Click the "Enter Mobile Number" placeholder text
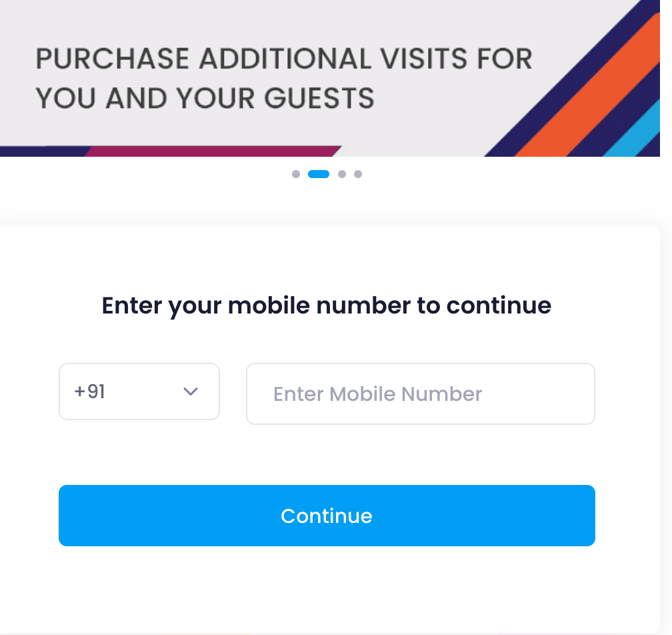This screenshot has height=635, width=672. point(377,394)
